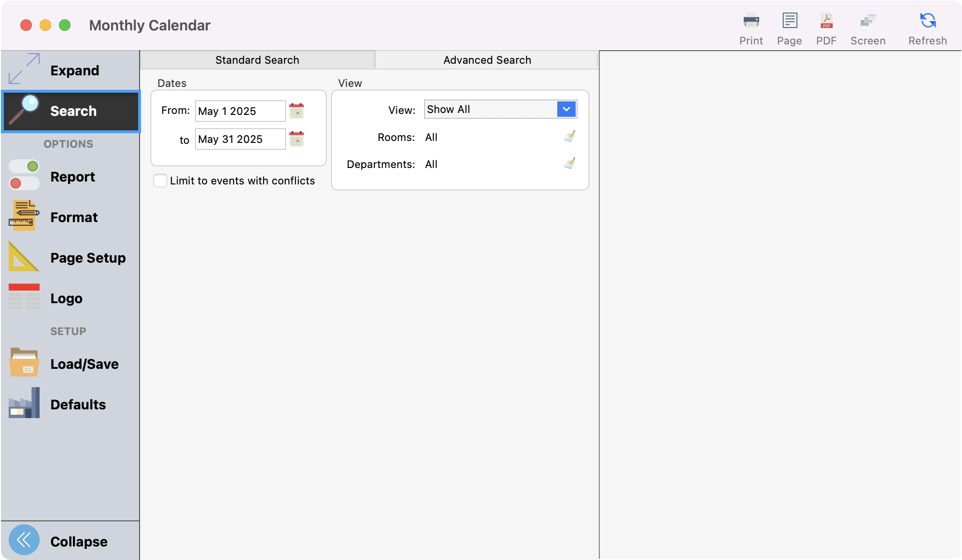Click the Page toolbar icon
962x560 pixels.
point(790,22)
